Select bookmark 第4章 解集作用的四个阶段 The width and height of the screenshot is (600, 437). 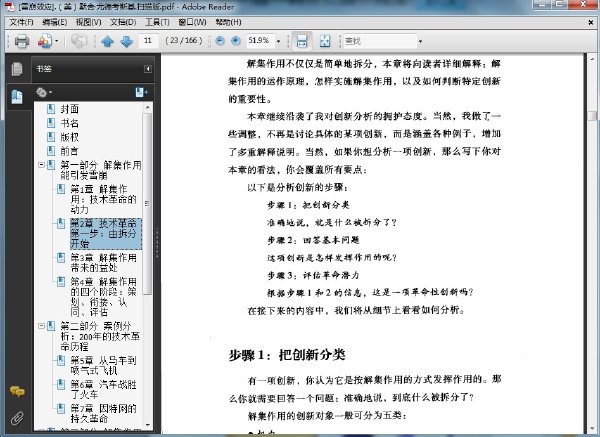pos(103,297)
